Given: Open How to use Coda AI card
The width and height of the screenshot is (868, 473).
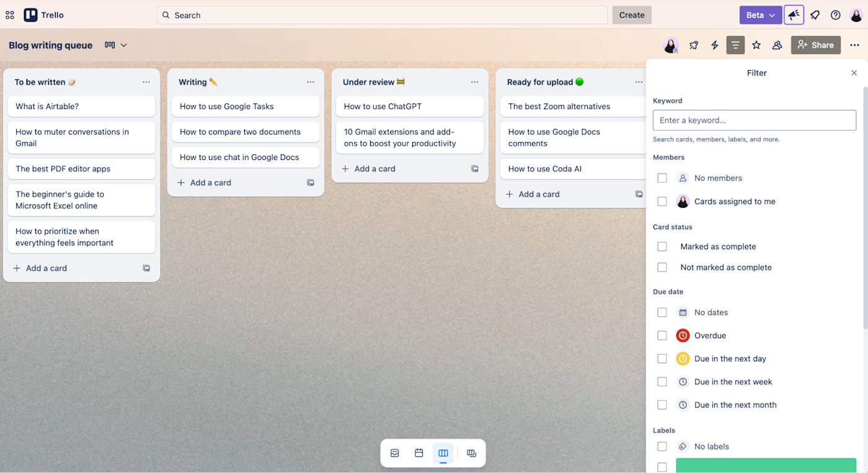Looking at the screenshot, I should [573, 169].
